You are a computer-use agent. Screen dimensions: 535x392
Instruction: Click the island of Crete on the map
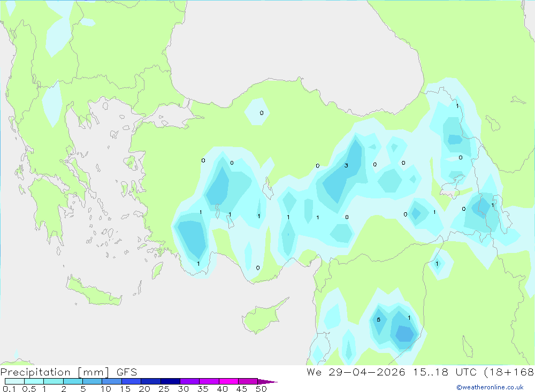[94, 291]
